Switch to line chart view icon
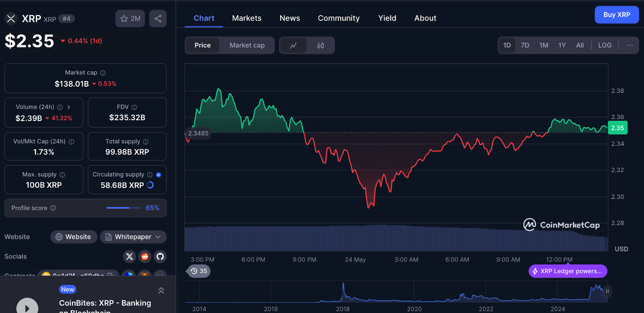This screenshot has width=644, height=313. 293,45
